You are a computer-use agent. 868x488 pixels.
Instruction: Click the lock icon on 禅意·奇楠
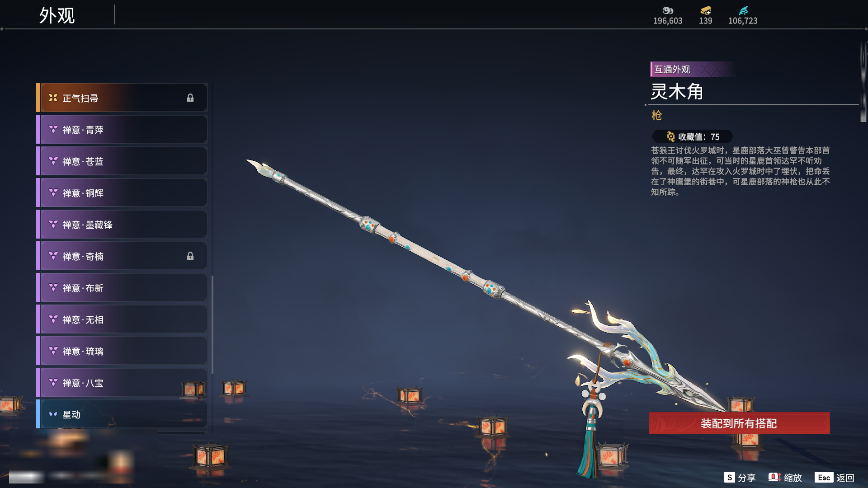pos(190,256)
